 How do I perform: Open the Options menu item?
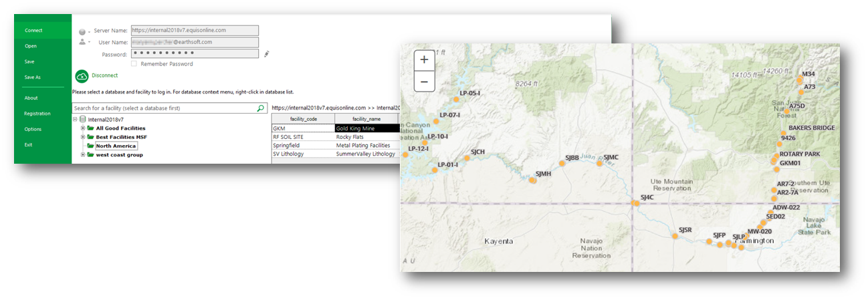pos(33,129)
